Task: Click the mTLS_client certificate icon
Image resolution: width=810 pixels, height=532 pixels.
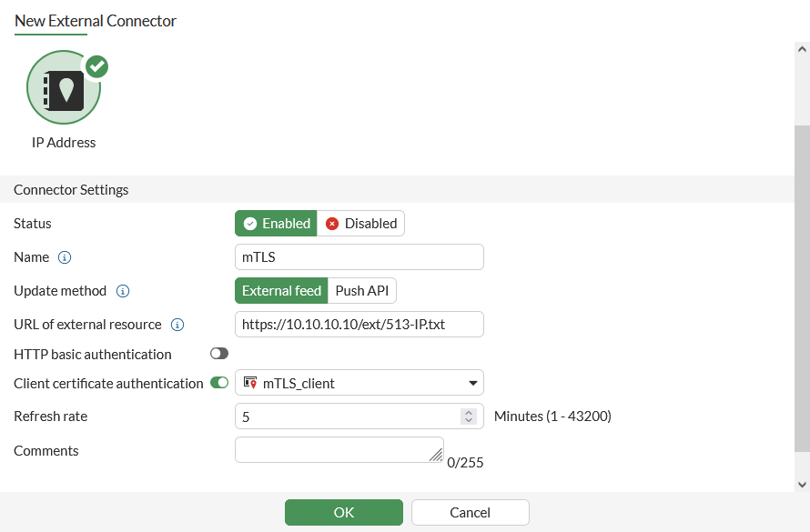Action: [x=250, y=383]
